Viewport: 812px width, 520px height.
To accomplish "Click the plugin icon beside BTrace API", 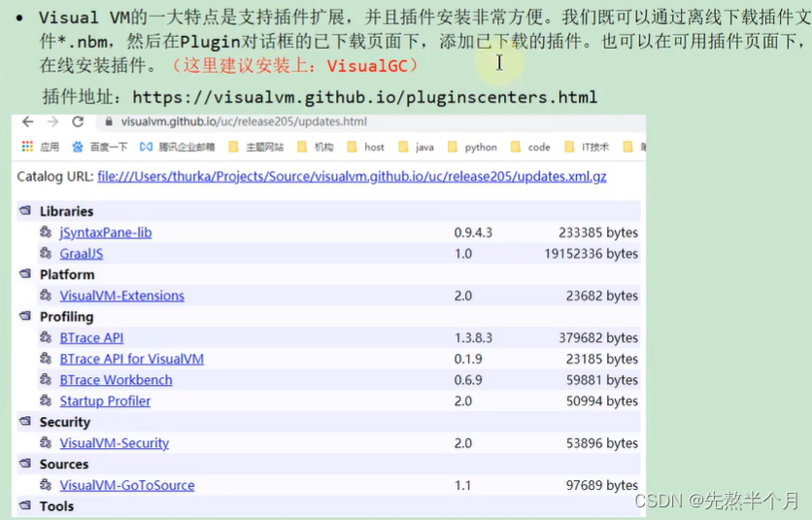I will pyautogui.click(x=46, y=337).
